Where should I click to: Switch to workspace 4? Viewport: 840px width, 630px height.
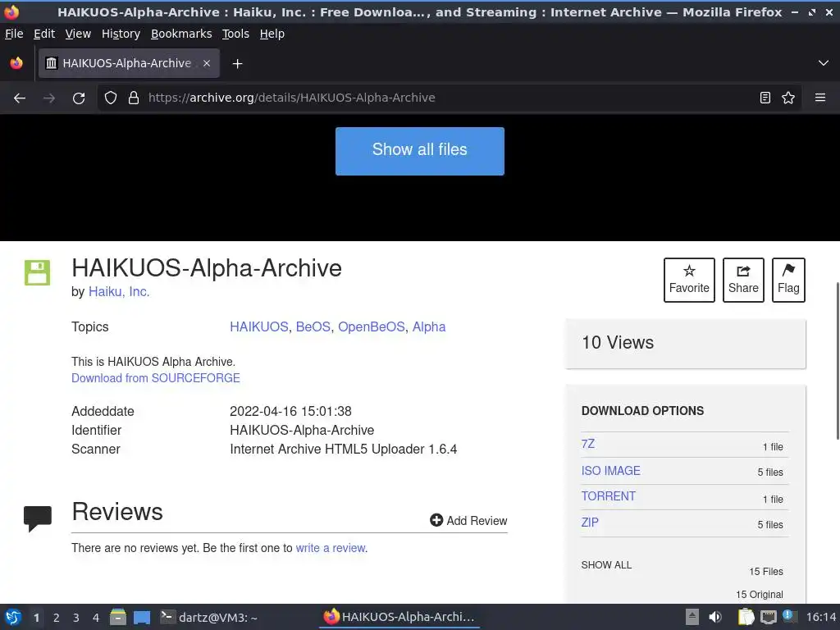[x=95, y=618]
